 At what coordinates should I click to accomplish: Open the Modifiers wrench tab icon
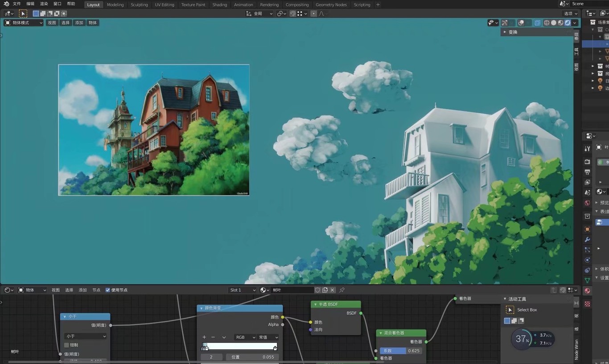(587, 240)
